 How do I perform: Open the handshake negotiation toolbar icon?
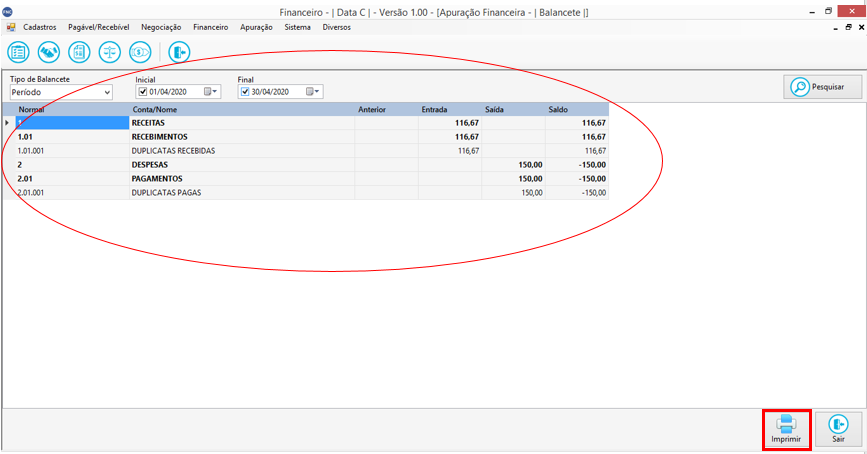(x=49, y=53)
